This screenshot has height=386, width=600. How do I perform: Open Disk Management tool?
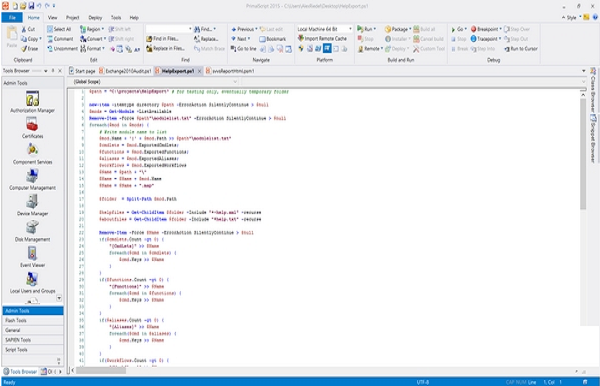click(x=33, y=231)
